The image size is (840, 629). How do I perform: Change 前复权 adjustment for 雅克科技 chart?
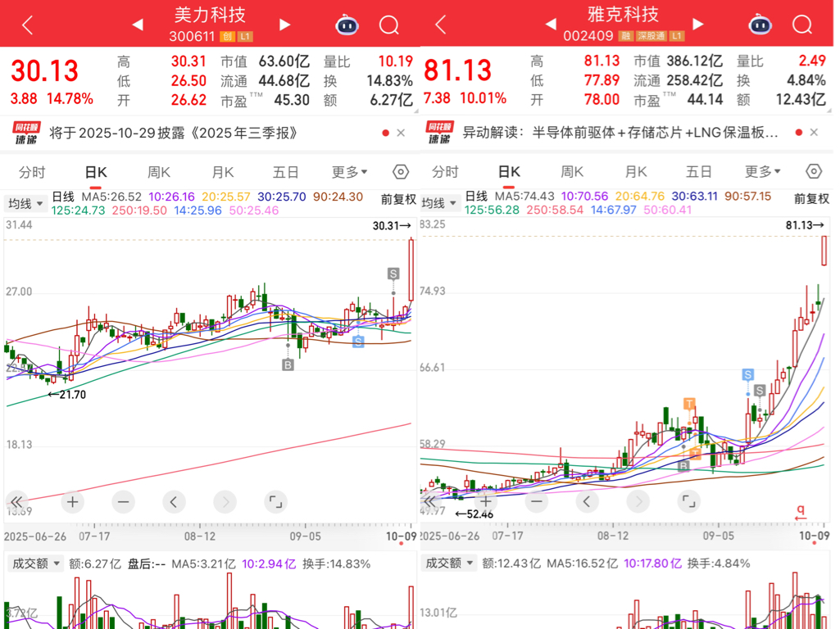point(811,199)
